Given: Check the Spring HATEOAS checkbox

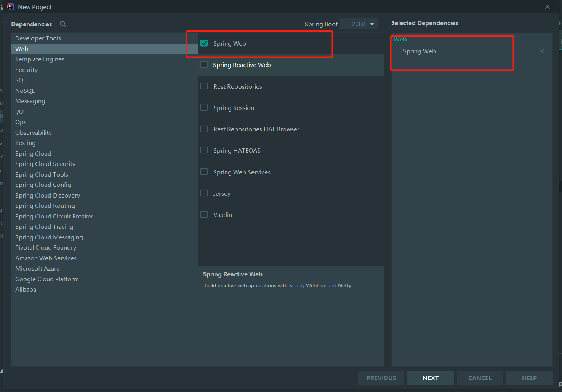Looking at the screenshot, I should coord(204,150).
